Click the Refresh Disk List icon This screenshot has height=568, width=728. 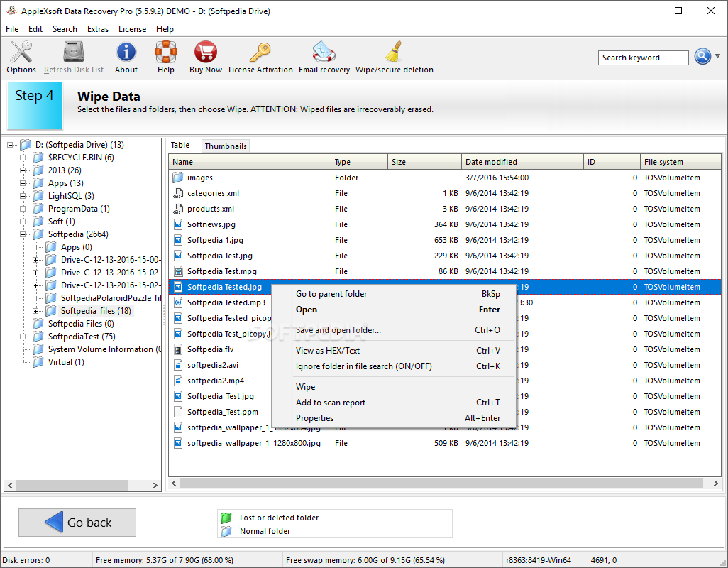73,52
